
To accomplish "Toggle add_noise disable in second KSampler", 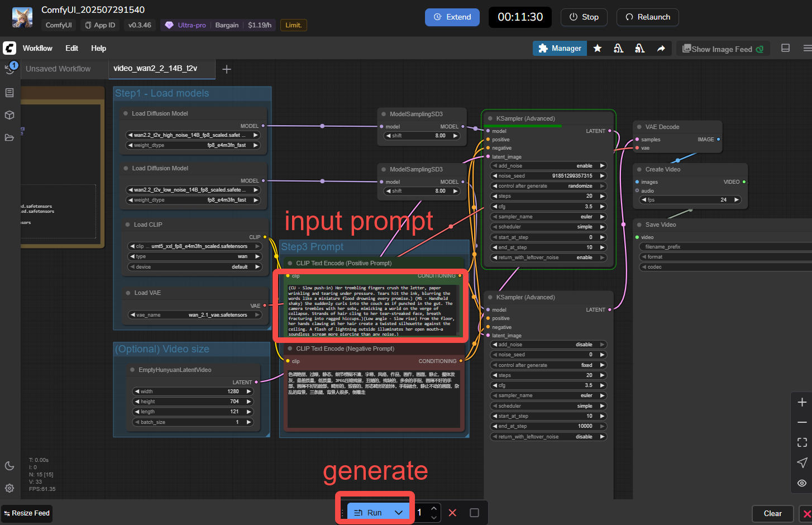I will click(548, 345).
